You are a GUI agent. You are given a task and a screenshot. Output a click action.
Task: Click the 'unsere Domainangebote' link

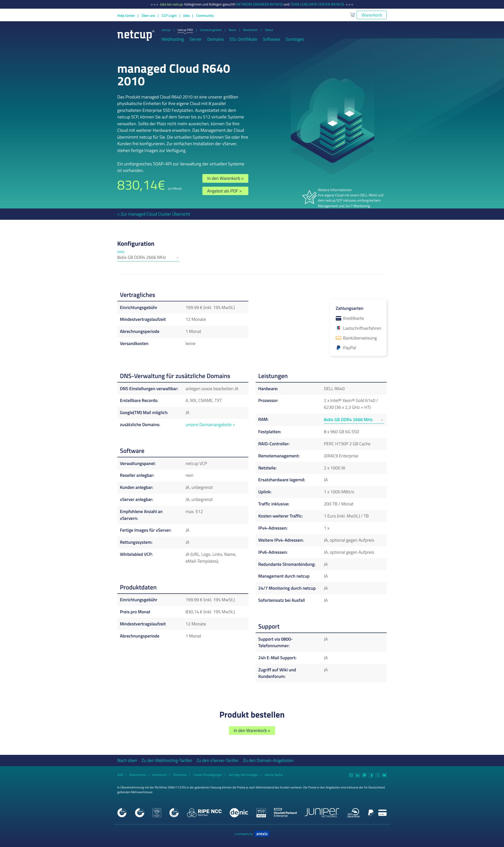click(210, 425)
